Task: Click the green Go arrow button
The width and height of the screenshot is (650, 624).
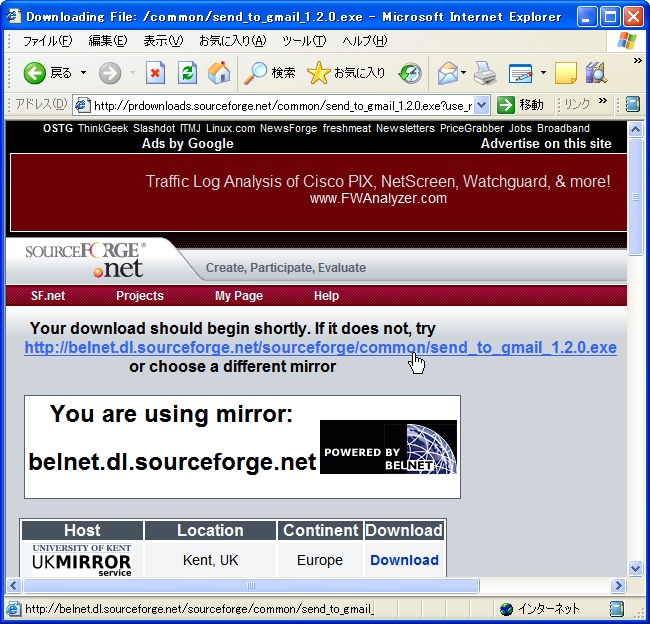Action: (x=506, y=105)
